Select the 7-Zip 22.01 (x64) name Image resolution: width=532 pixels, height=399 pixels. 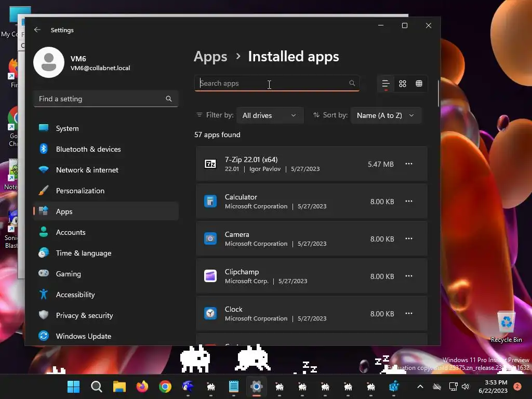[x=251, y=159]
